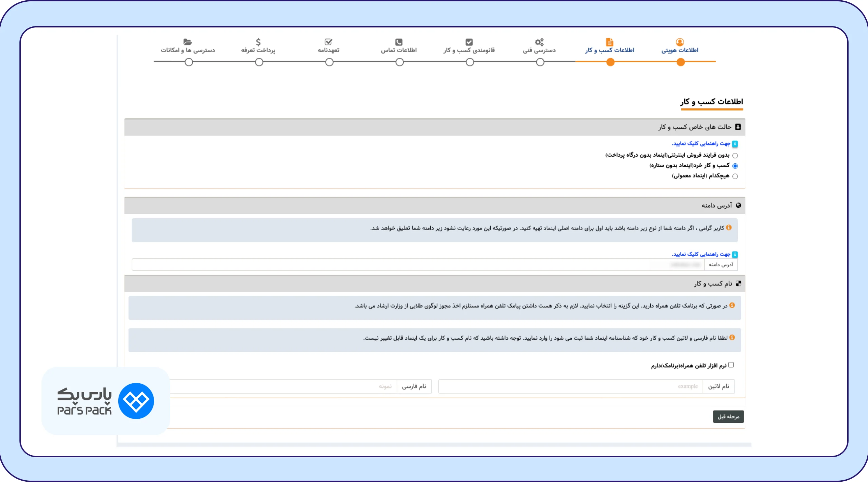The height and width of the screenshot is (482, 868).
Task: Click the tariff payment dollar icon
Action: (258, 42)
